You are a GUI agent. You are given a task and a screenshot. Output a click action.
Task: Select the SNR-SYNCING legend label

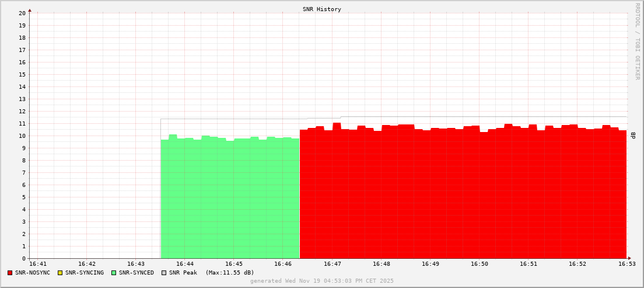point(84,273)
